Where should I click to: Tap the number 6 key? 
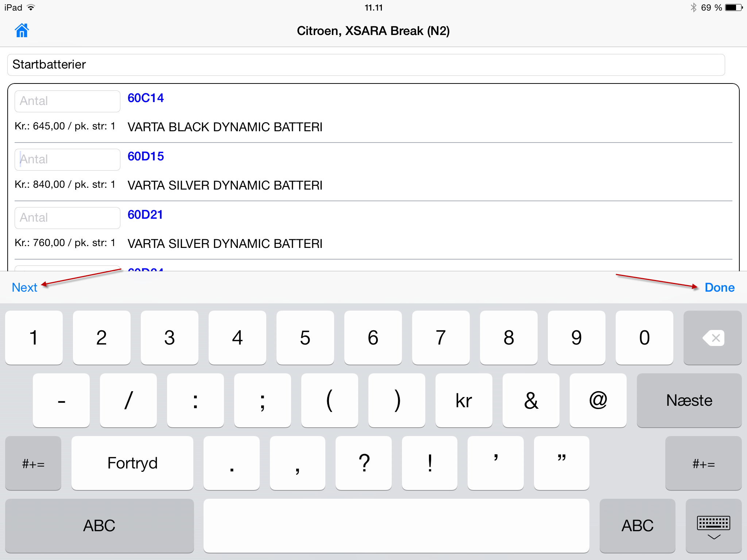pyautogui.click(x=373, y=338)
